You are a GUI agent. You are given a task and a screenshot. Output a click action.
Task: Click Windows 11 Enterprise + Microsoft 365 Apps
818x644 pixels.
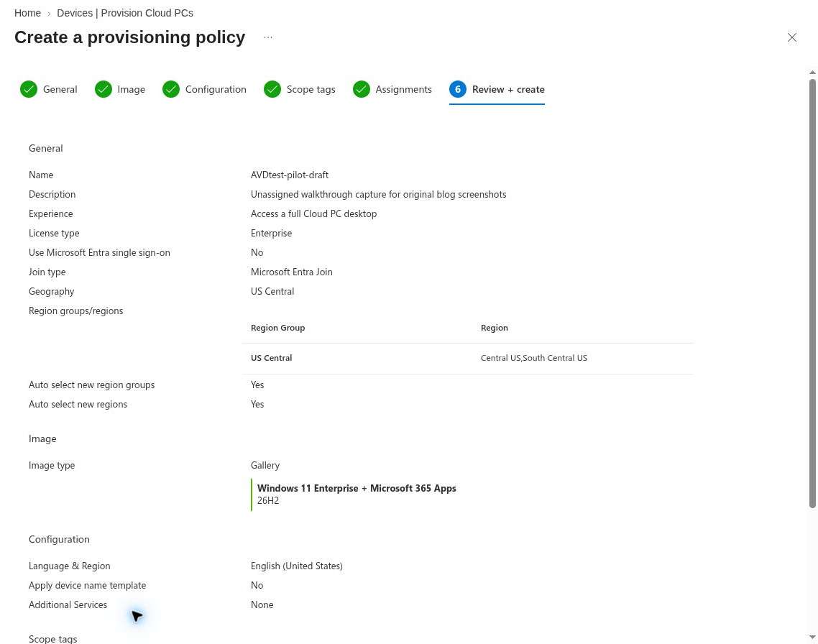tap(357, 489)
